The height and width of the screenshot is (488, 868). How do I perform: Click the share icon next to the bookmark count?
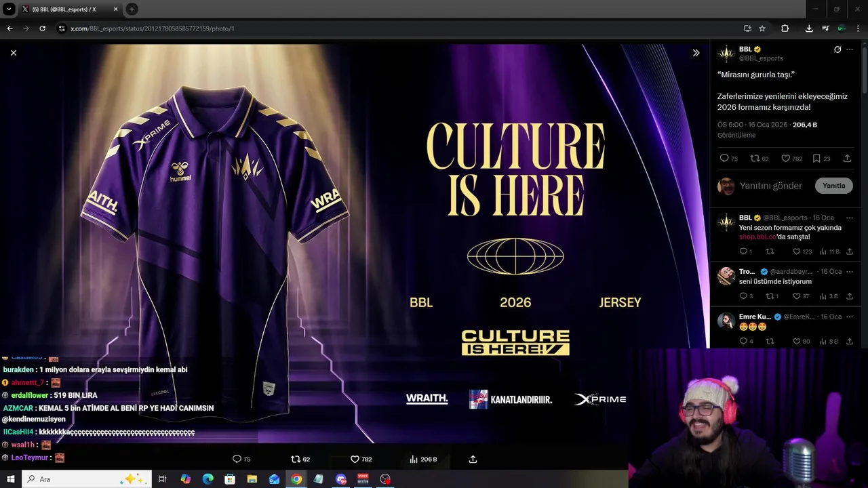click(847, 159)
